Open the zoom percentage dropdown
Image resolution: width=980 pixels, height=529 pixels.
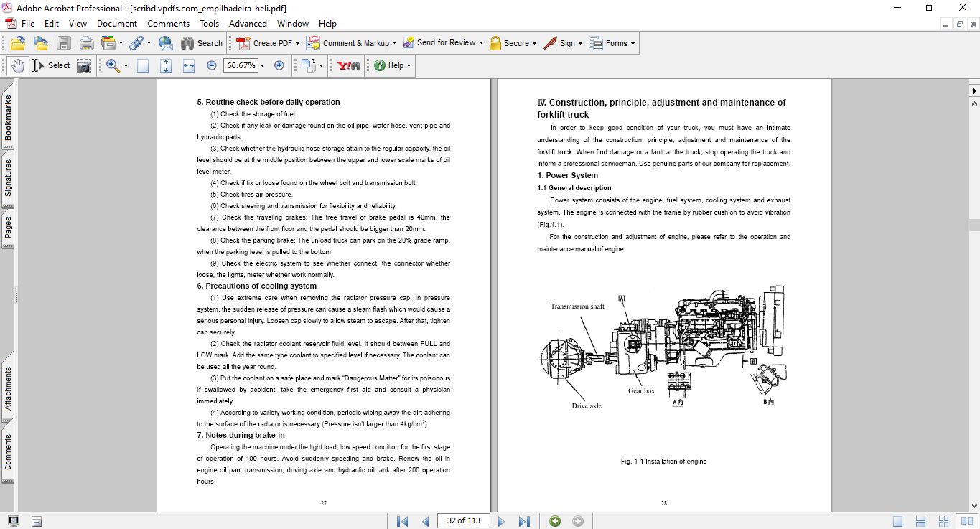click(x=262, y=65)
